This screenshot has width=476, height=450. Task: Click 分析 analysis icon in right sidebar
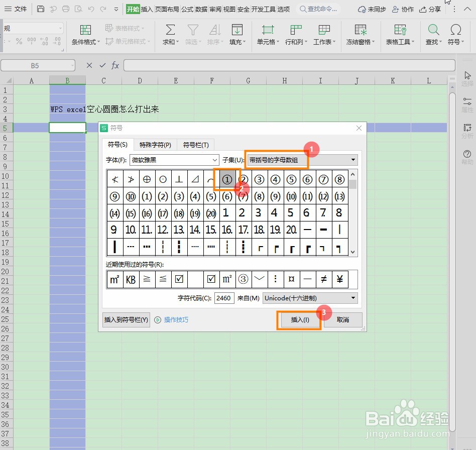467,128
